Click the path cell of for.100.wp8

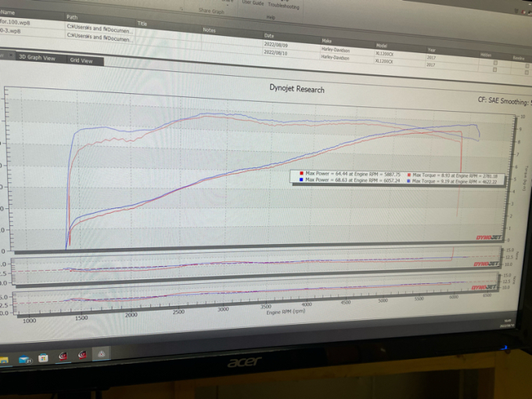(x=100, y=28)
